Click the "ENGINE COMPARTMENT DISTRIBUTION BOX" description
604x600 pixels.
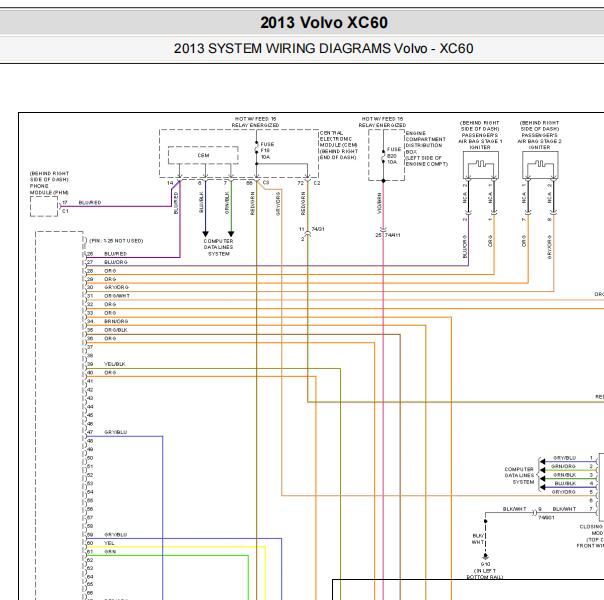click(426, 149)
